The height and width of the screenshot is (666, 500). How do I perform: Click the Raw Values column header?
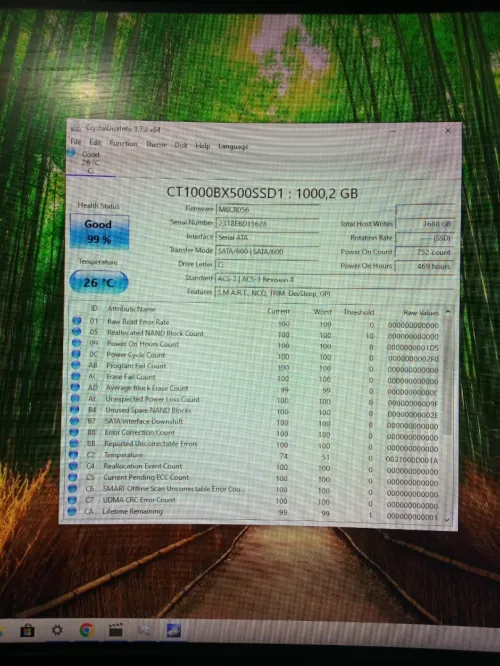click(421, 313)
